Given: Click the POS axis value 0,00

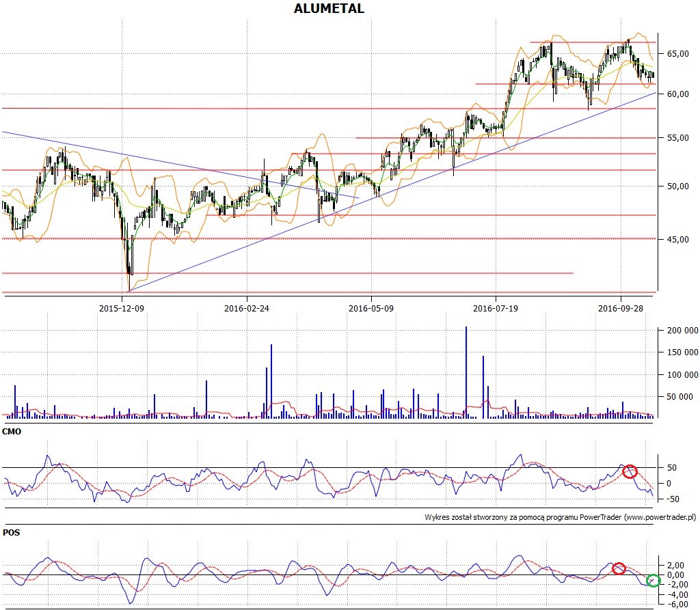Looking at the screenshot, I should [x=676, y=575].
